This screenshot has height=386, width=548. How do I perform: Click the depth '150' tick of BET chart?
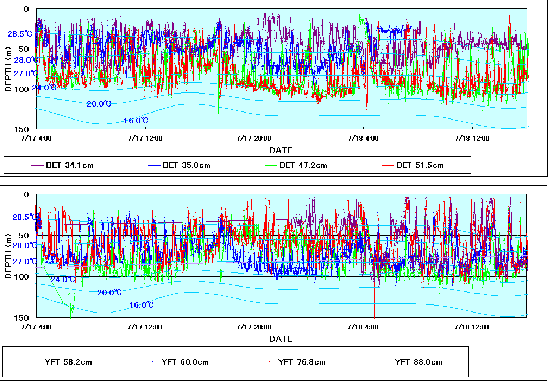[x=22, y=129]
